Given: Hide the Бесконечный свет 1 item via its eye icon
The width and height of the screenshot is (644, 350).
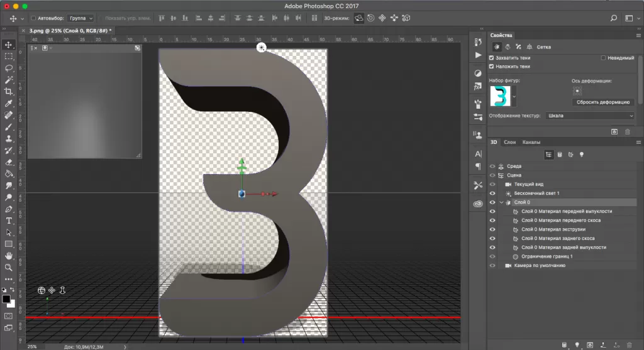Looking at the screenshot, I should coord(492,194).
